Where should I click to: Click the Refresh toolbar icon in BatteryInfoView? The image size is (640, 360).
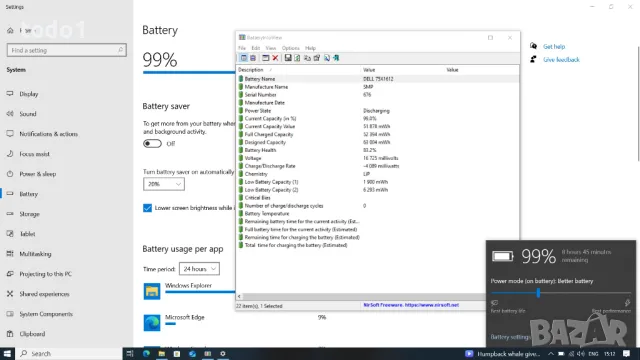(297, 58)
